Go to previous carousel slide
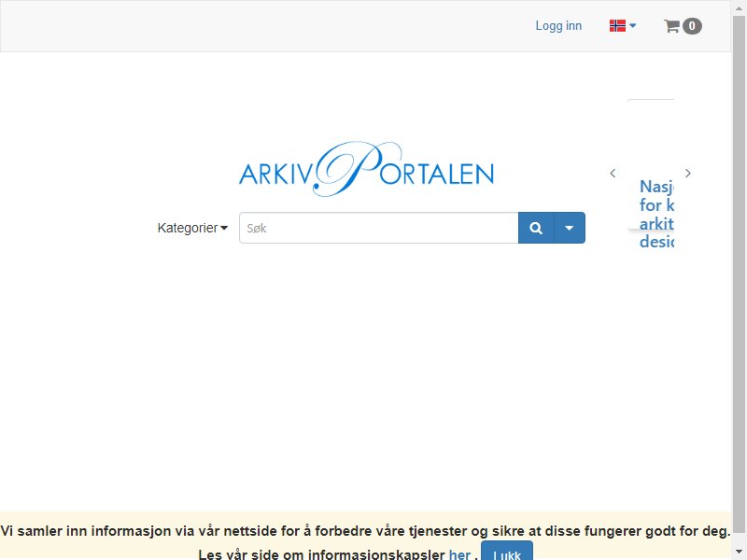Image resolution: width=747 pixels, height=560 pixels. pyautogui.click(x=613, y=174)
